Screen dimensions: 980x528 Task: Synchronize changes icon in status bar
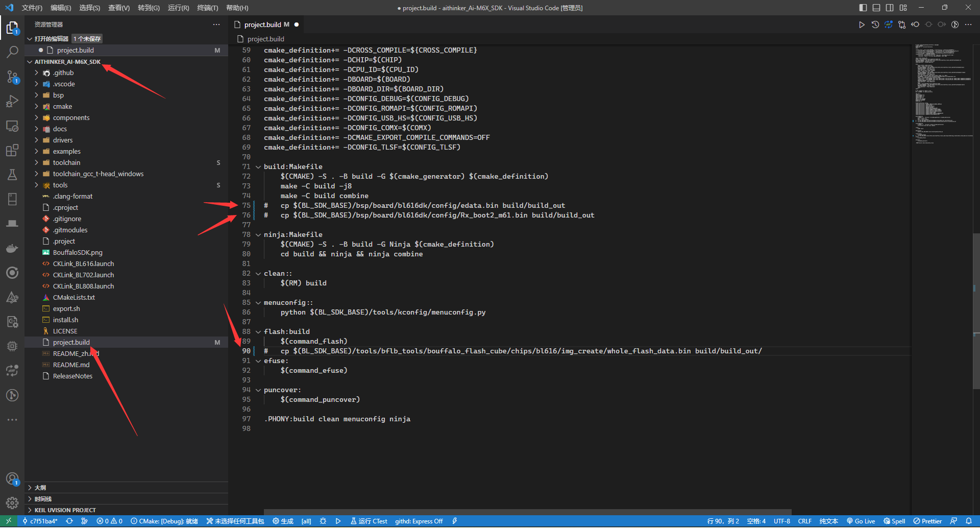tap(69, 521)
